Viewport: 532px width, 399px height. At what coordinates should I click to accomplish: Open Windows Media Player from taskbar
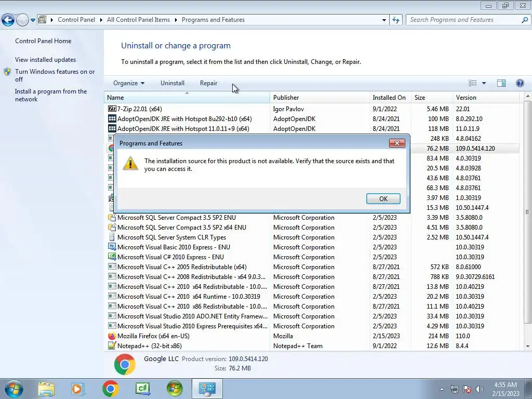click(77, 389)
